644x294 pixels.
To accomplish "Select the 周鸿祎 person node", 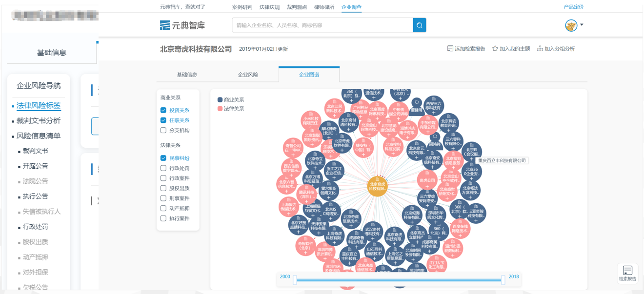I will coord(435,142).
